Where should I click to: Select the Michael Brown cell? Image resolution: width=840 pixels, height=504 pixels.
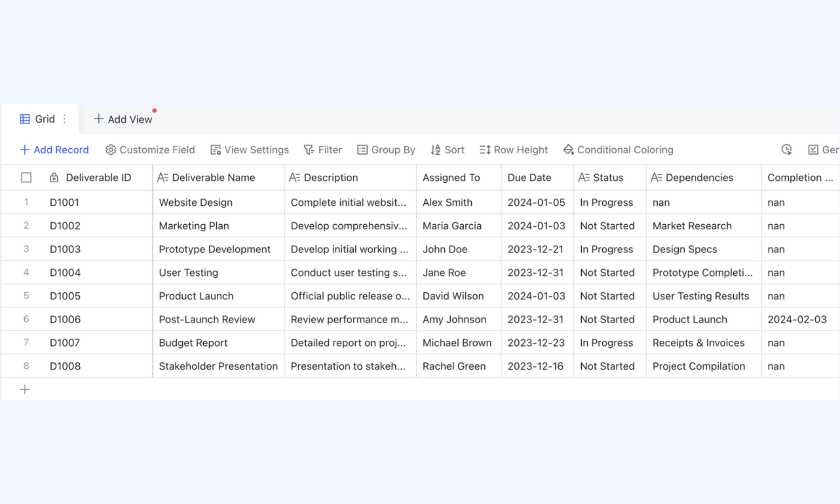(x=459, y=343)
